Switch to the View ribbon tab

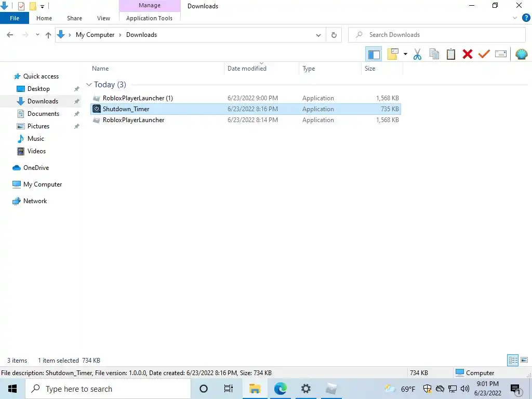(x=103, y=18)
